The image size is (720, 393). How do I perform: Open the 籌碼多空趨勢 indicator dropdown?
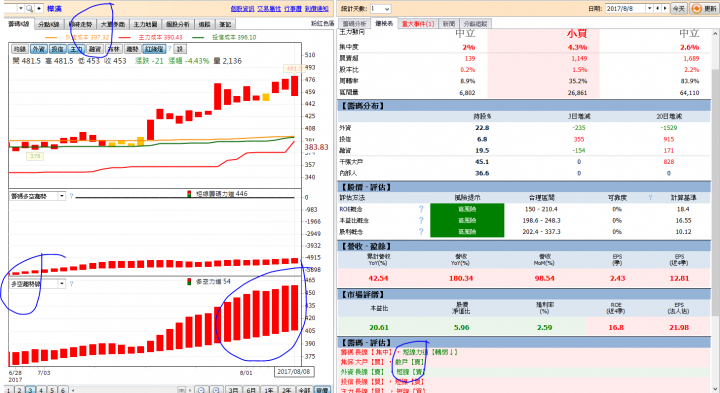pyautogui.click(x=62, y=196)
